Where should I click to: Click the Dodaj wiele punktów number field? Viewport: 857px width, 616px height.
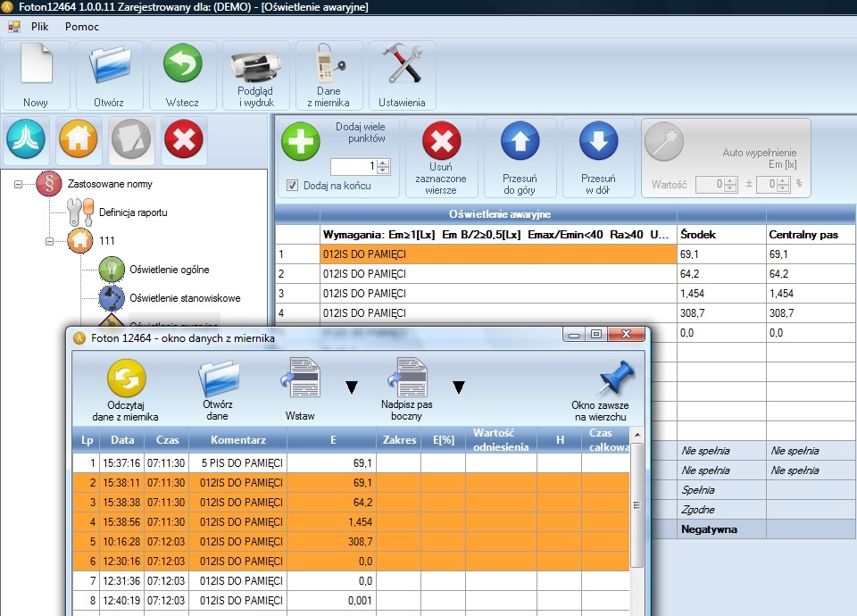point(353,167)
